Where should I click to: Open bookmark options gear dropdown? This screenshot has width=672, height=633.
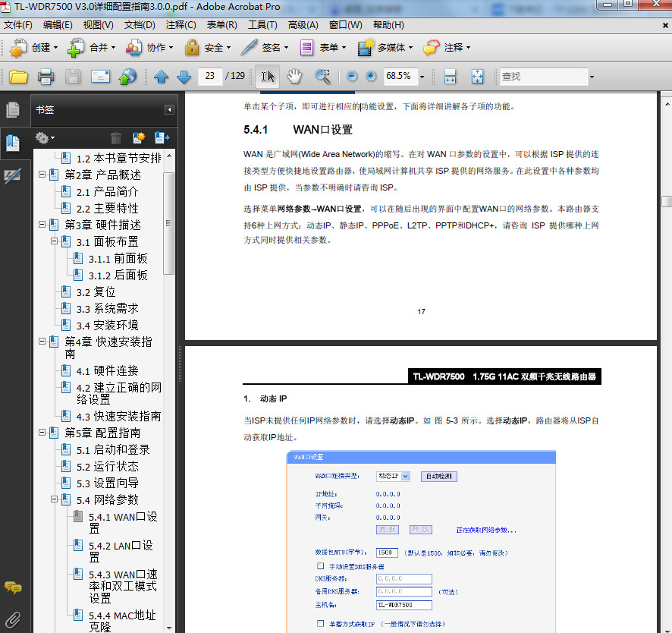click(45, 137)
